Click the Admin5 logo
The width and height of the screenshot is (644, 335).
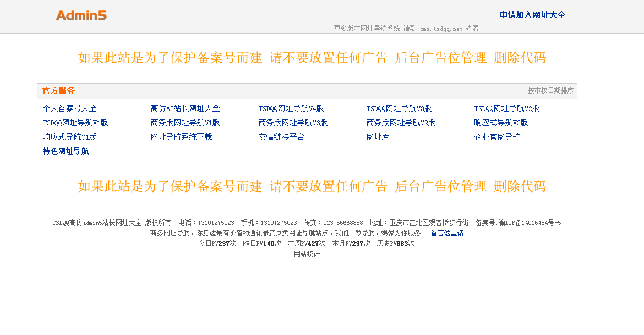pos(81,15)
